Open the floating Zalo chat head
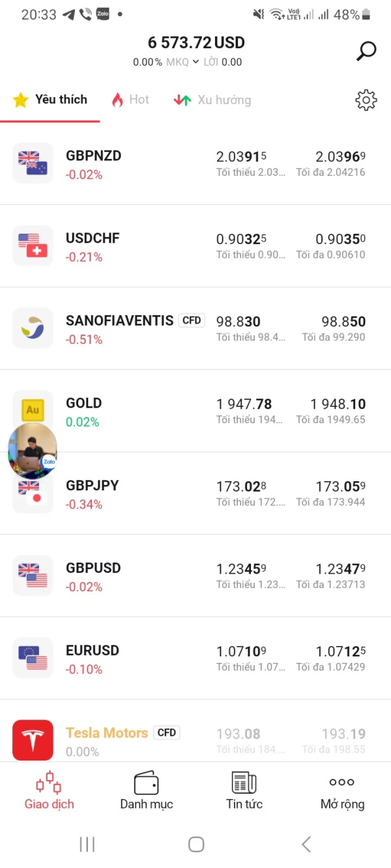 pyautogui.click(x=33, y=451)
